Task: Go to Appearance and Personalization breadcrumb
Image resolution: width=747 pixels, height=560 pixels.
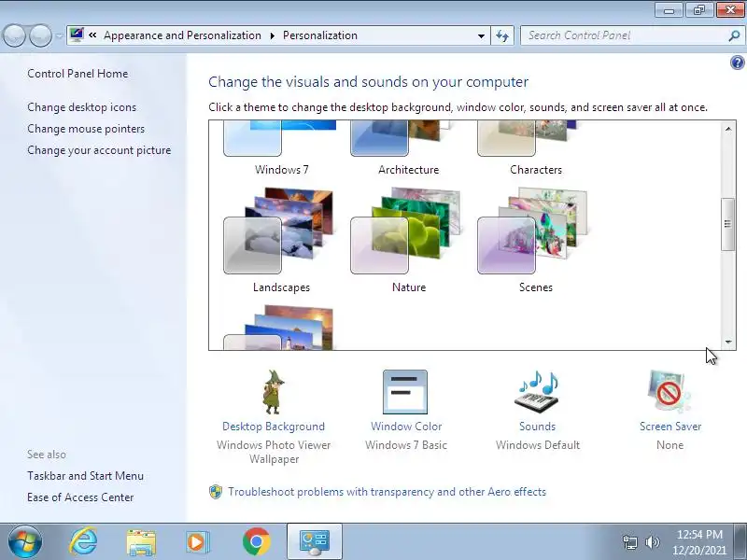Action: pyautogui.click(x=182, y=35)
